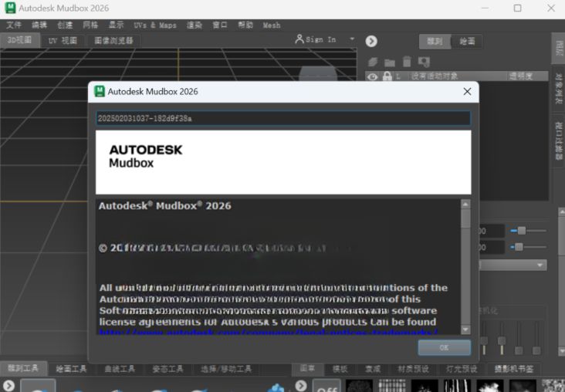Click Mudbox app icon in main title bar
Screen dimensions: 565x392
point(11,8)
